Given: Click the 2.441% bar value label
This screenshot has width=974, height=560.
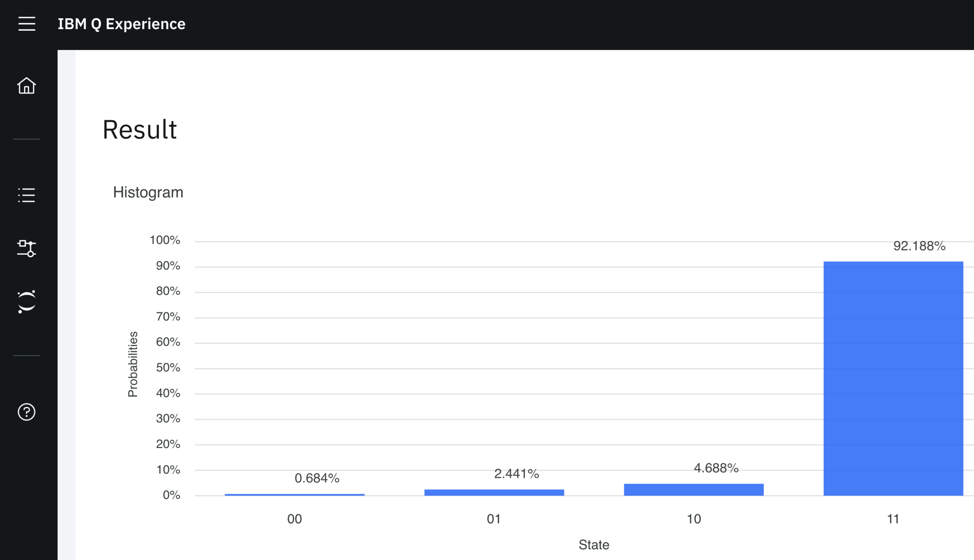Looking at the screenshot, I should tap(516, 474).
